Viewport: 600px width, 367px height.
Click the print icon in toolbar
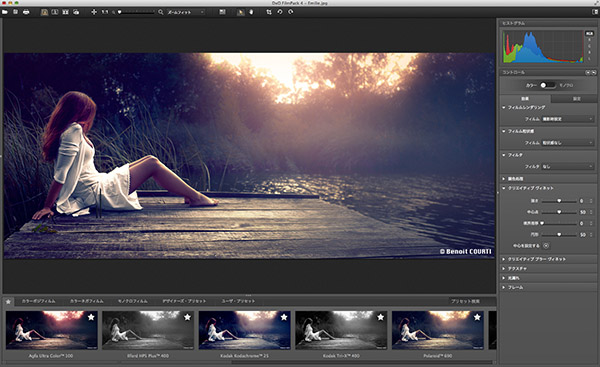click(x=26, y=12)
